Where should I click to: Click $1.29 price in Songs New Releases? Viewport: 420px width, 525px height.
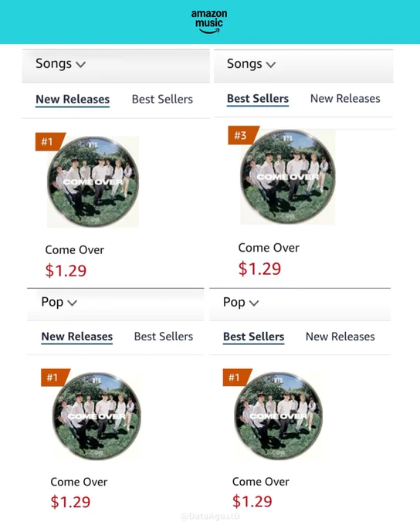(66, 270)
